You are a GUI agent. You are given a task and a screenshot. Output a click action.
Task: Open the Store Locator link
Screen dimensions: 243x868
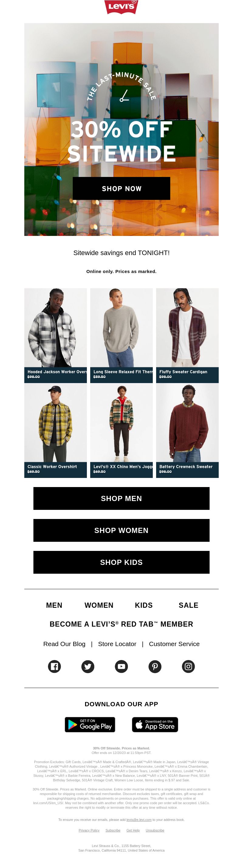(x=117, y=644)
